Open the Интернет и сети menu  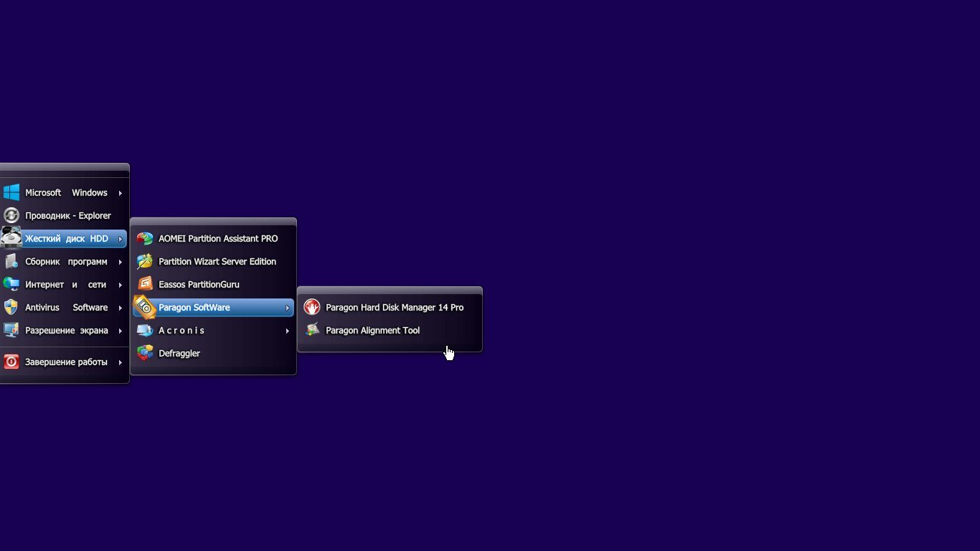click(64, 284)
